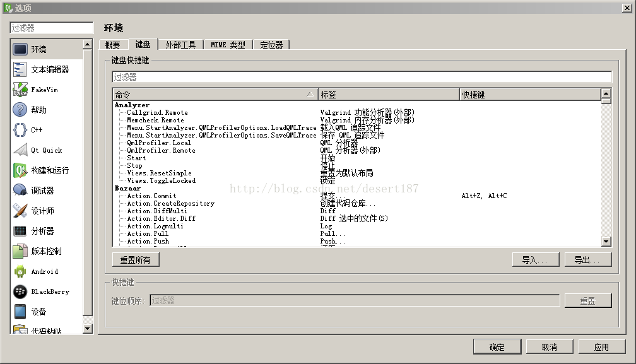
Task: Click sidebar scrollbar down arrow
Action: (88, 329)
